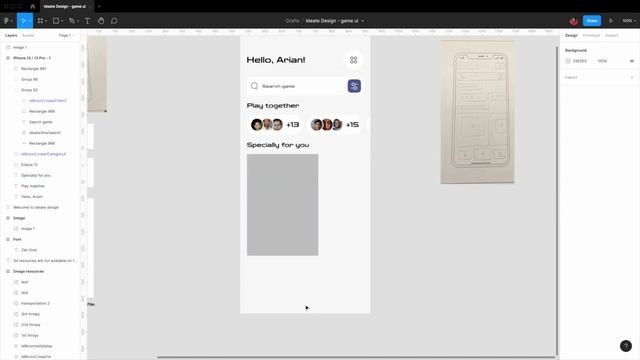This screenshot has width=640, height=360.
Task: Click the user avatar in toolbar
Action: click(574, 21)
